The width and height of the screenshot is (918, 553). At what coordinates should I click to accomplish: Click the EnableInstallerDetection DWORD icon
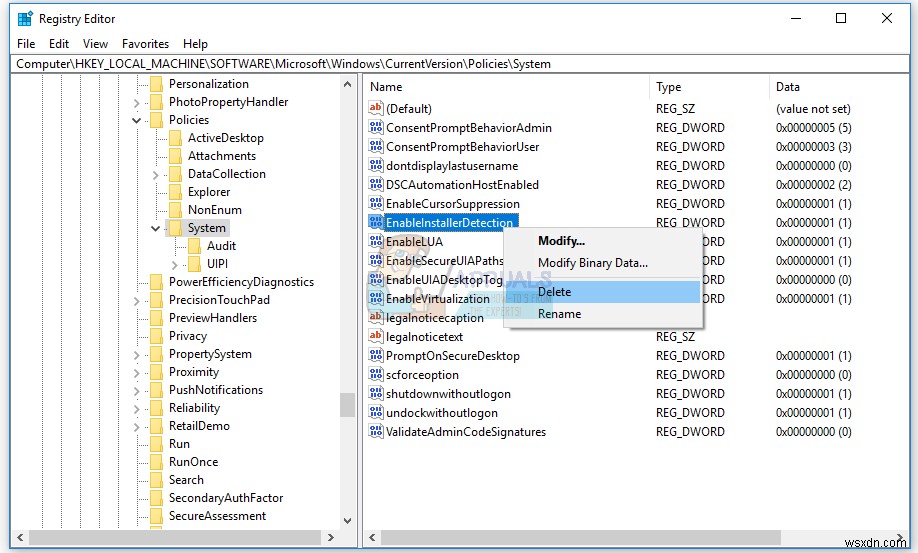click(375, 222)
